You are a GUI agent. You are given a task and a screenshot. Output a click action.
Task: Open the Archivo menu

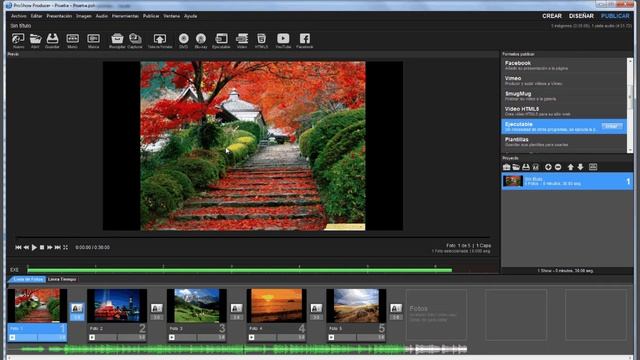[x=19, y=16]
